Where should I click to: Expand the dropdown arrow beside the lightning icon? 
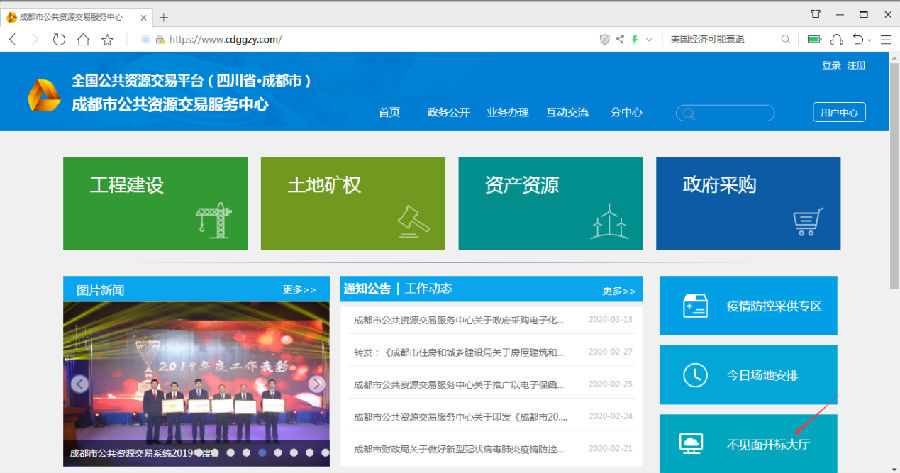(x=649, y=39)
